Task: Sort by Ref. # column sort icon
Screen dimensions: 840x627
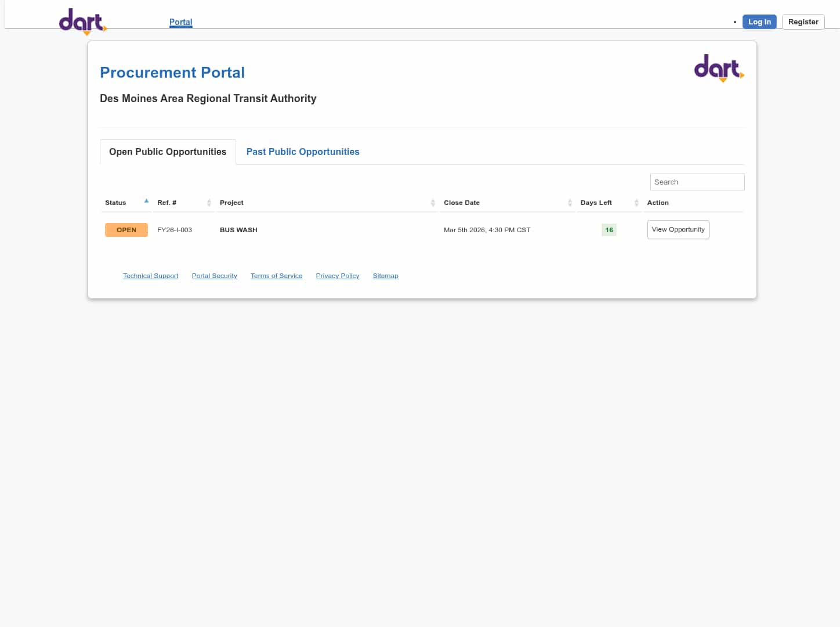Action: pos(209,203)
